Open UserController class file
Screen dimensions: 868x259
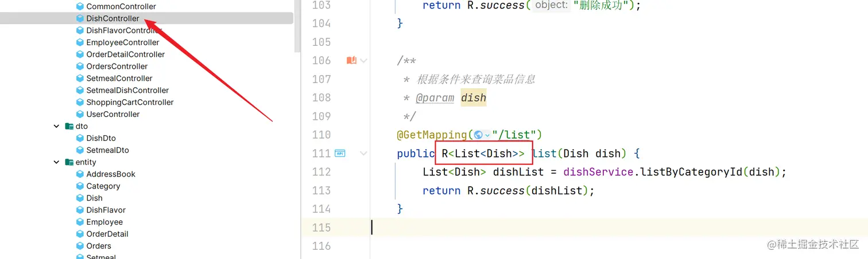[113, 115]
